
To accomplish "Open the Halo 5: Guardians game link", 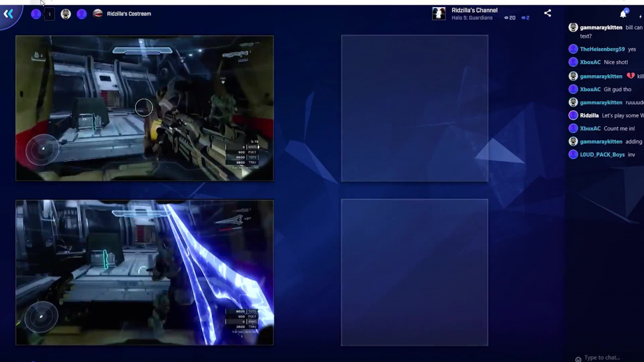I will tap(472, 18).
